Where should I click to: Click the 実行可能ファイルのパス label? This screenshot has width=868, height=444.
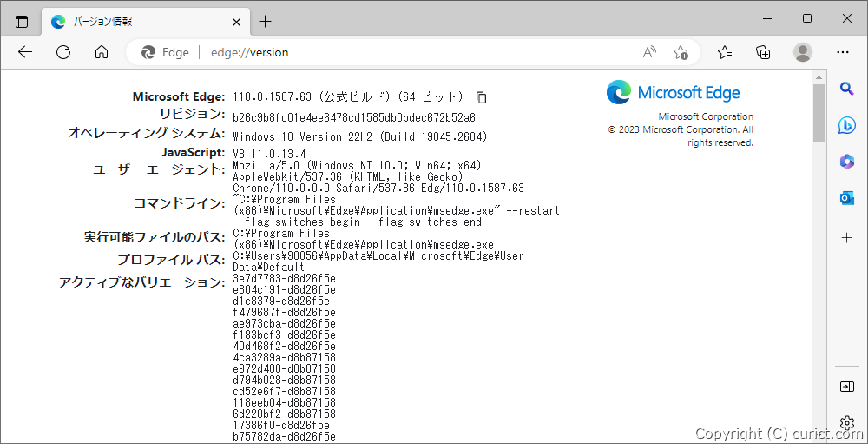(x=155, y=238)
